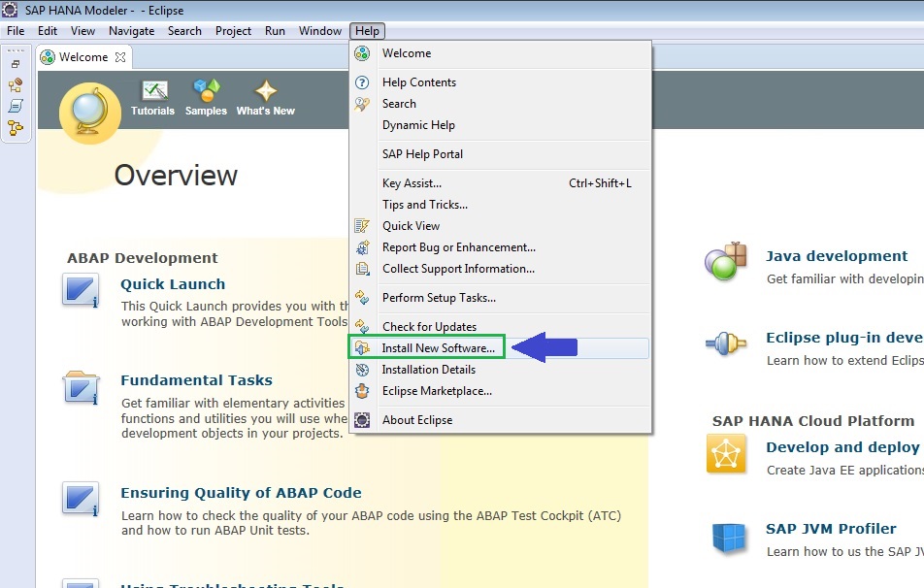
Task: Click the Welcome menu entry icon
Action: (362, 53)
